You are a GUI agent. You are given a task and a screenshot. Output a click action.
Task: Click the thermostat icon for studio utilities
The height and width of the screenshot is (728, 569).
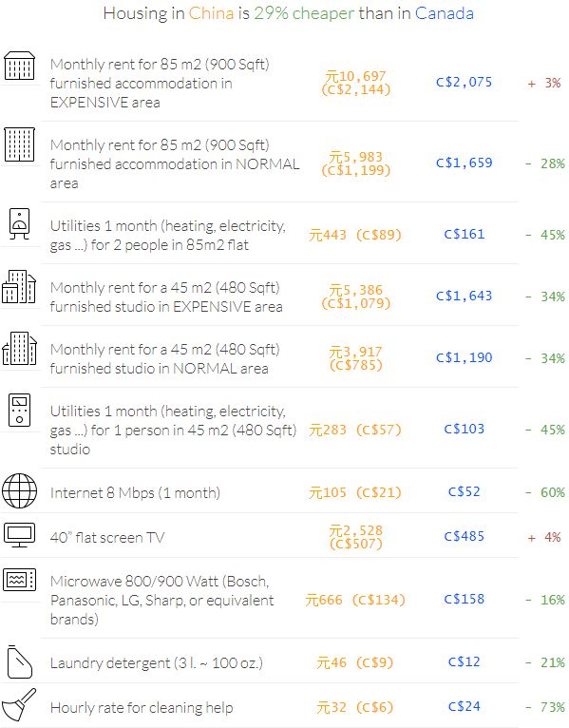pyautogui.click(x=20, y=410)
